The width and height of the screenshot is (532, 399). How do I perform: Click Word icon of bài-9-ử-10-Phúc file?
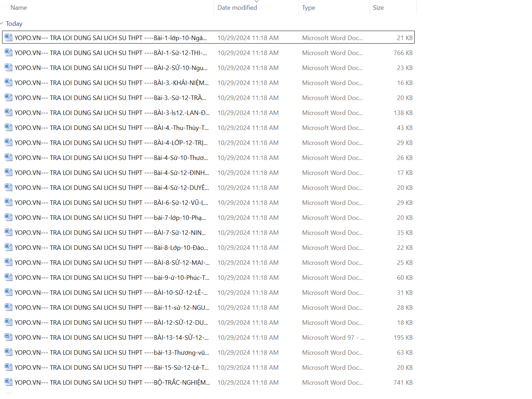click(x=8, y=277)
